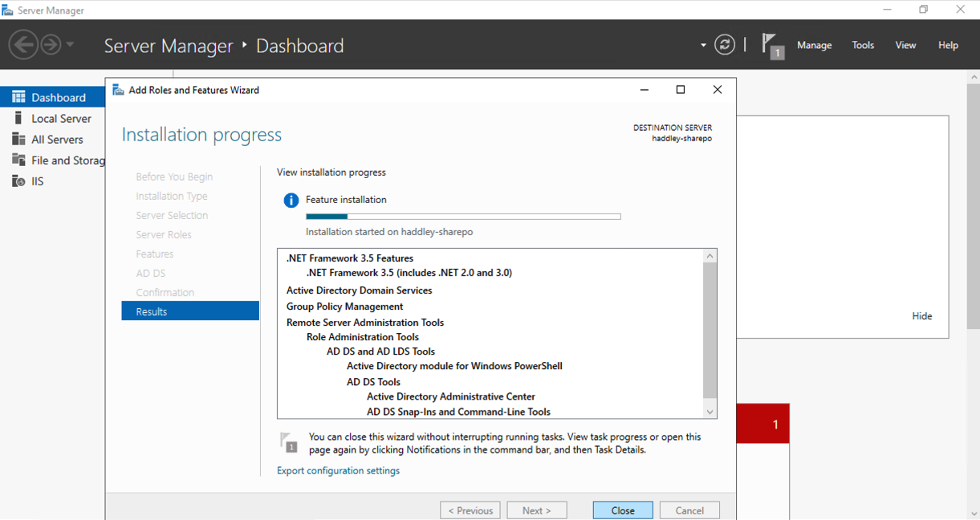Click Active Directory Domain Services entry
Image resolution: width=980 pixels, height=520 pixels.
point(360,290)
